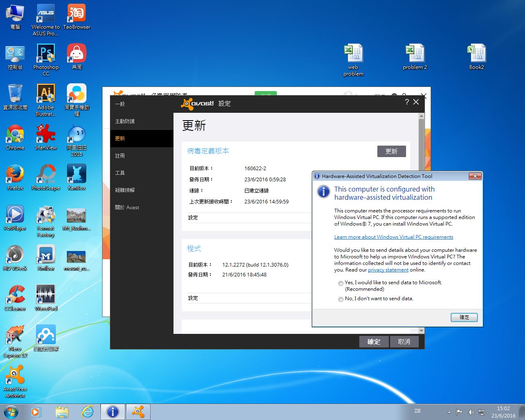Click the privacy statement link
The image size is (525, 420).
pyautogui.click(x=388, y=270)
